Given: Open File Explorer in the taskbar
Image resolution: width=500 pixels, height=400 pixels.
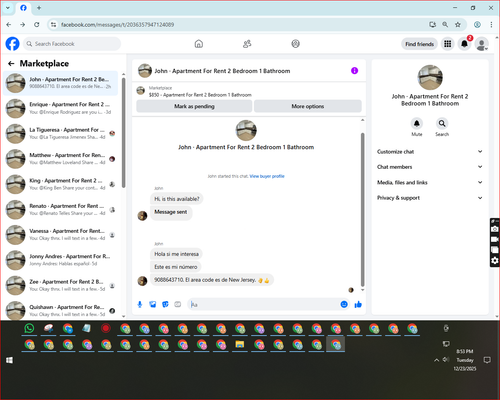Looking at the screenshot, I should [x=240, y=344].
